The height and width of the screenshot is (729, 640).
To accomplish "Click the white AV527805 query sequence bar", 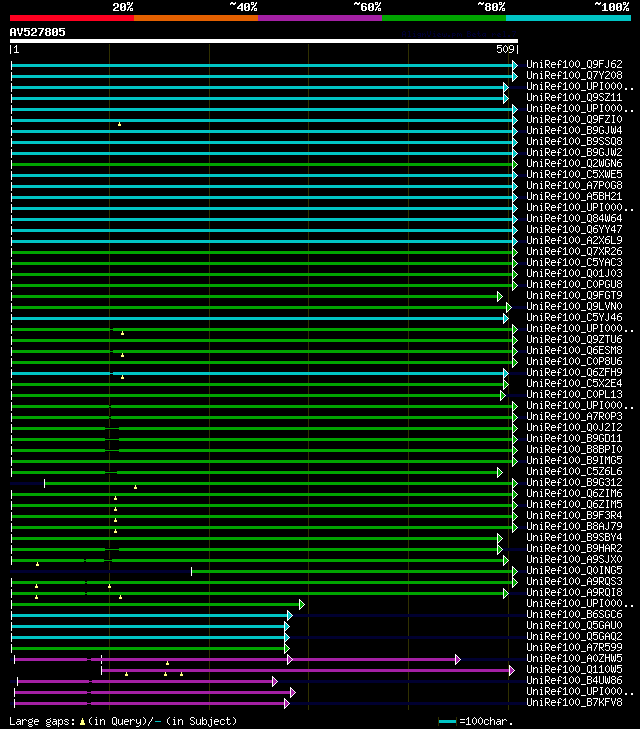I will coord(264,41).
